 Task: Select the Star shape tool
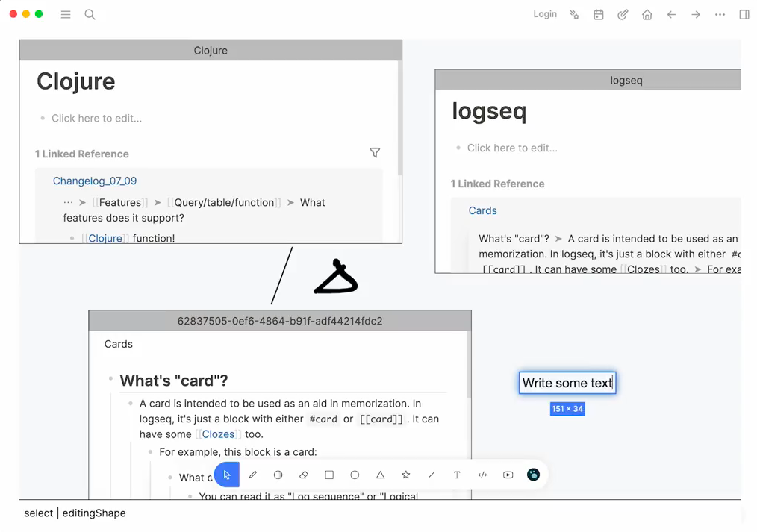[406, 475]
